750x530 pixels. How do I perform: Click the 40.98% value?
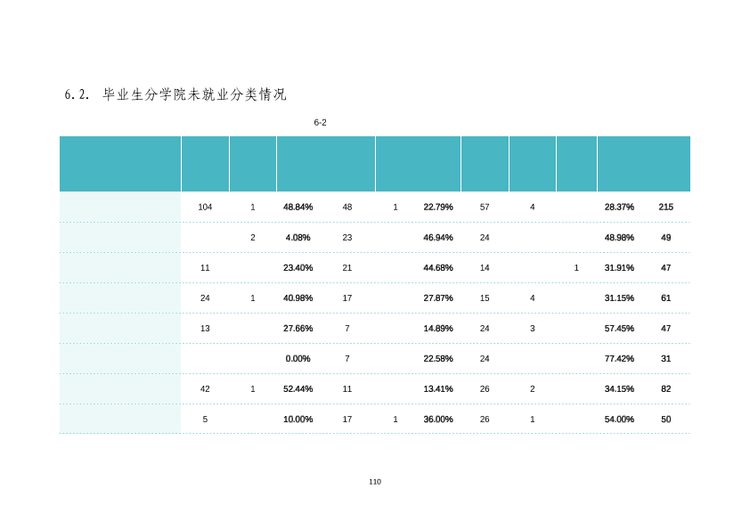click(x=298, y=298)
